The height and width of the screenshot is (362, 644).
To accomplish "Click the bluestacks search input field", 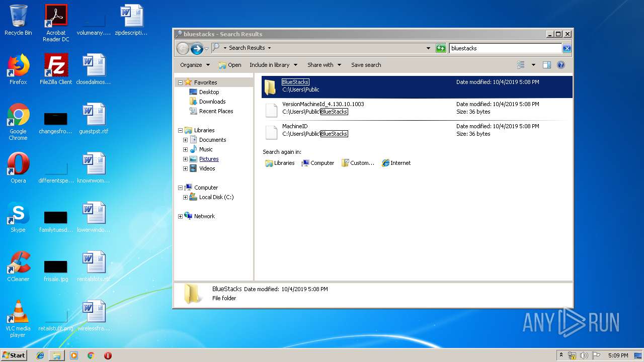I will click(x=505, y=48).
